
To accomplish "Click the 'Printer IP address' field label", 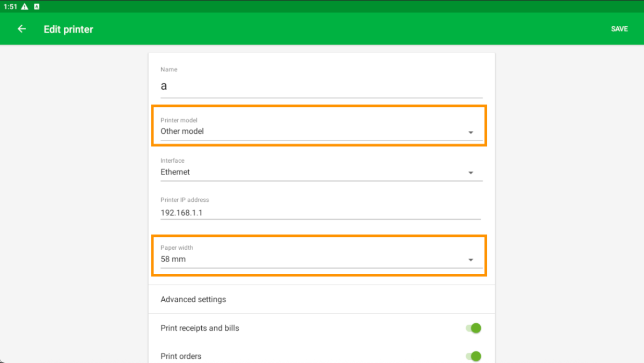I will (x=185, y=200).
